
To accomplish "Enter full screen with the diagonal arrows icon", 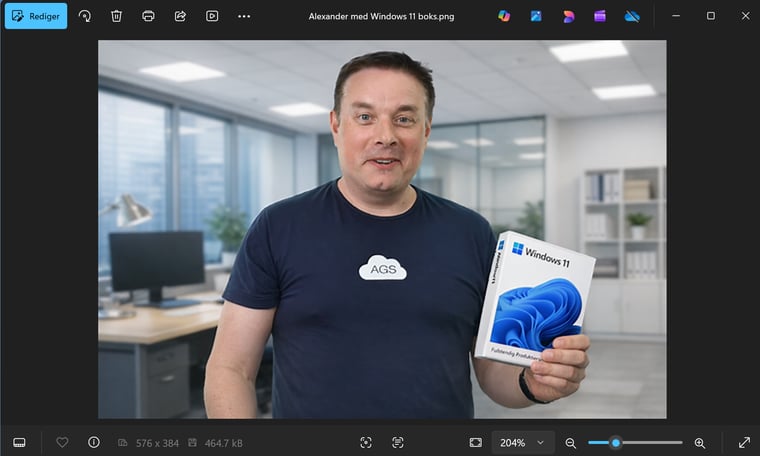I will (744, 442).
